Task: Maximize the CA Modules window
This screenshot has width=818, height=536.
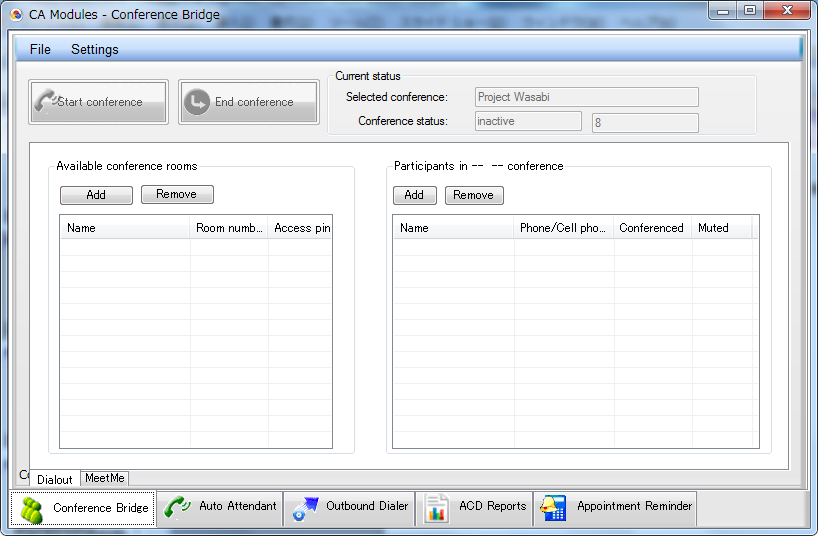Action: pos(750,10)
